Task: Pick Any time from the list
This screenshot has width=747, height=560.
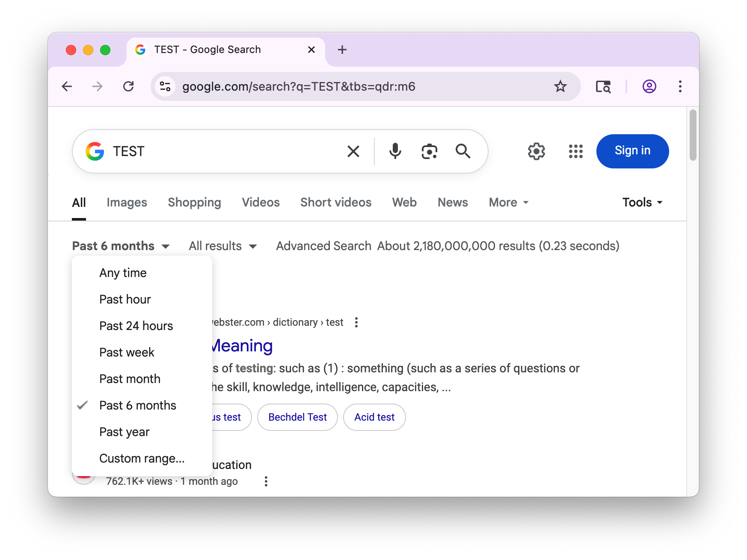Action: pyautogui.click(x=123, y=273)
